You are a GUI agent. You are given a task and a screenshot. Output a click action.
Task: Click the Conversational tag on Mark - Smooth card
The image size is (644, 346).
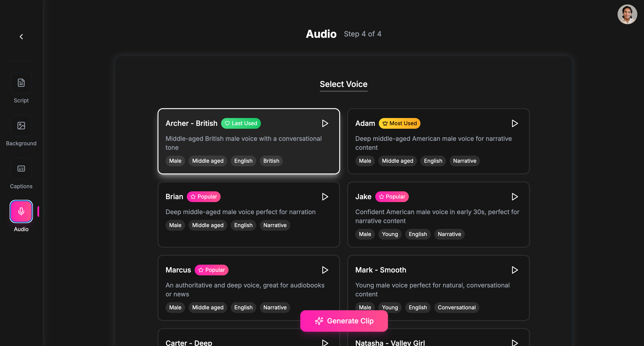point(456,307)
